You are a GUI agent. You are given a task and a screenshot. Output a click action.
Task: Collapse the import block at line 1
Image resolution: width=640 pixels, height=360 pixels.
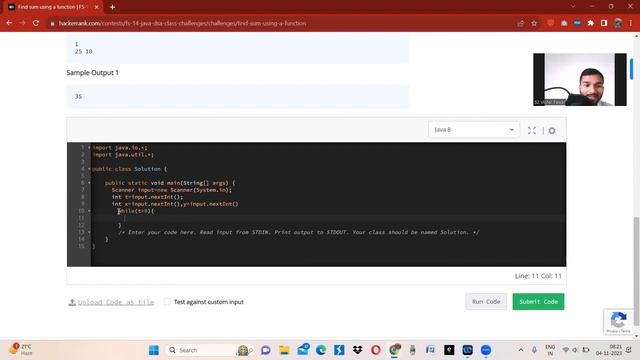[89, 148]
